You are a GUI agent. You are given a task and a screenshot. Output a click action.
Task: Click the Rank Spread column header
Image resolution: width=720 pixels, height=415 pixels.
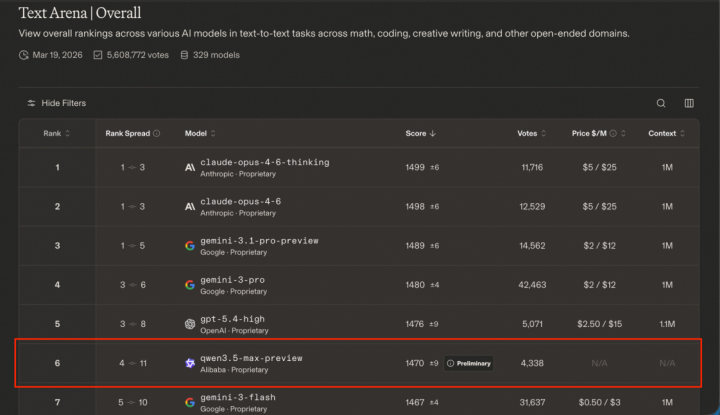128,134
